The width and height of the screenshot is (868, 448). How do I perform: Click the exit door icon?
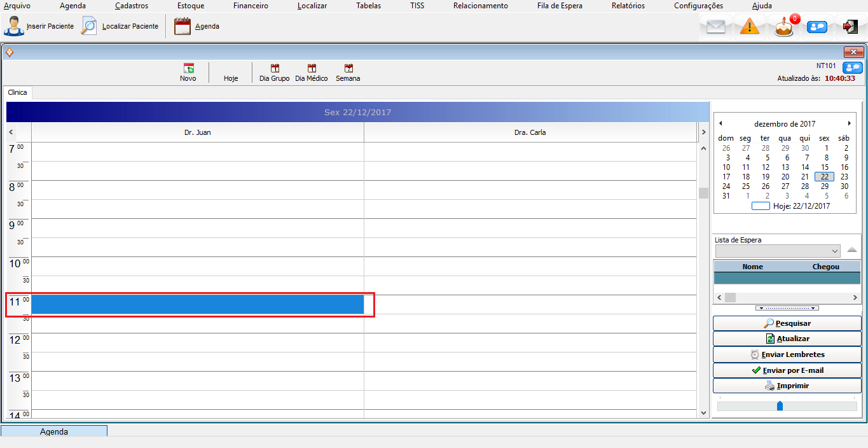coord(850,27)
